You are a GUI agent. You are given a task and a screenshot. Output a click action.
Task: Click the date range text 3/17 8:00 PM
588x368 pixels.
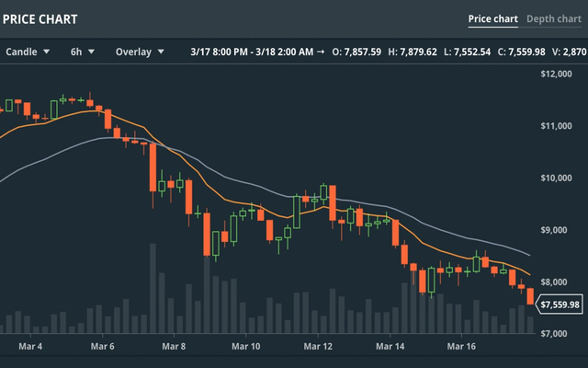coord(220,52)
